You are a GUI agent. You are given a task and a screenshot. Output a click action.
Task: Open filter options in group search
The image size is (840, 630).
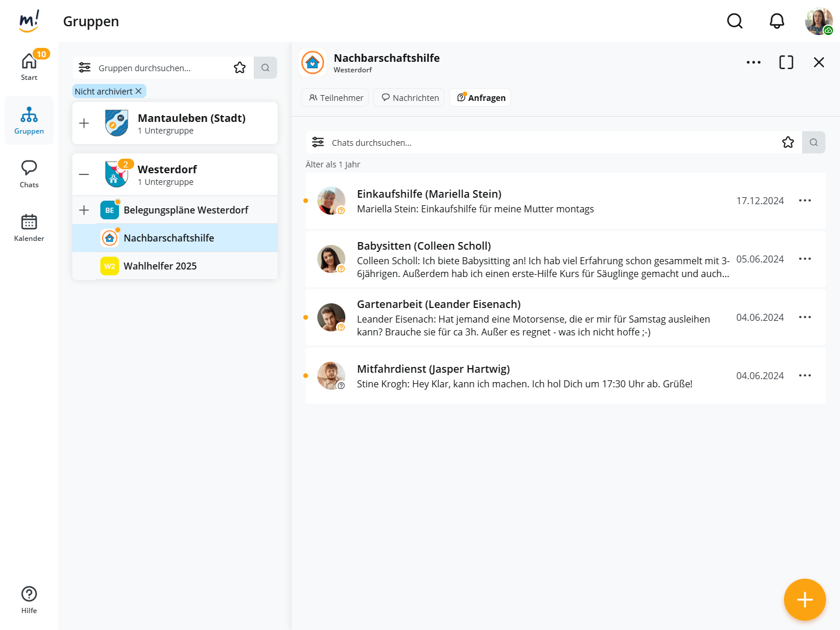pyautogui.click(x=85, y=68)
